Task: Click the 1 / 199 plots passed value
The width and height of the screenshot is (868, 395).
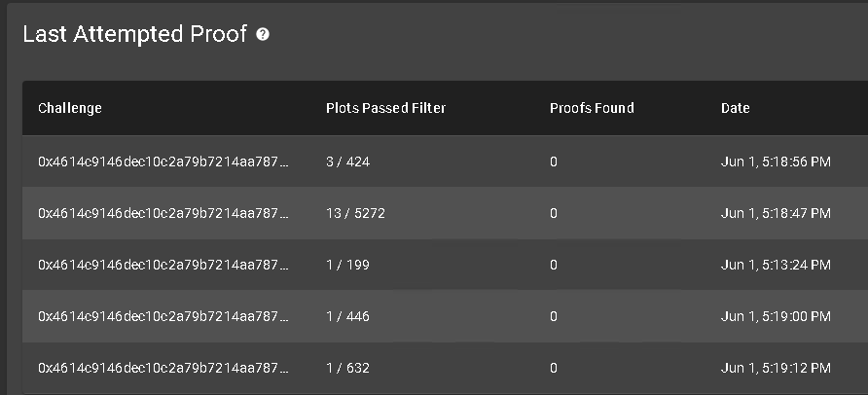Action: pyautogui.click(x=347, y=265)
